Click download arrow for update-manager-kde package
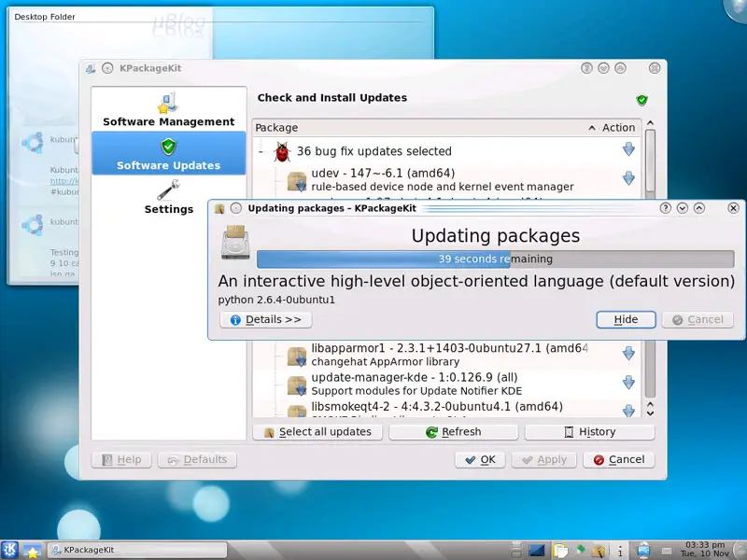 pyautogui.click(x=628, y=383)
